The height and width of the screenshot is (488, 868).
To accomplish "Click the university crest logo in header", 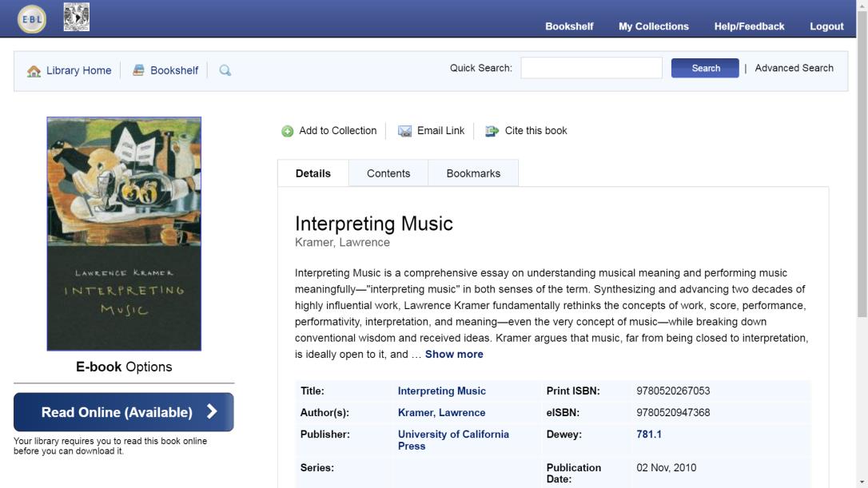I will [x=76, y=18].
